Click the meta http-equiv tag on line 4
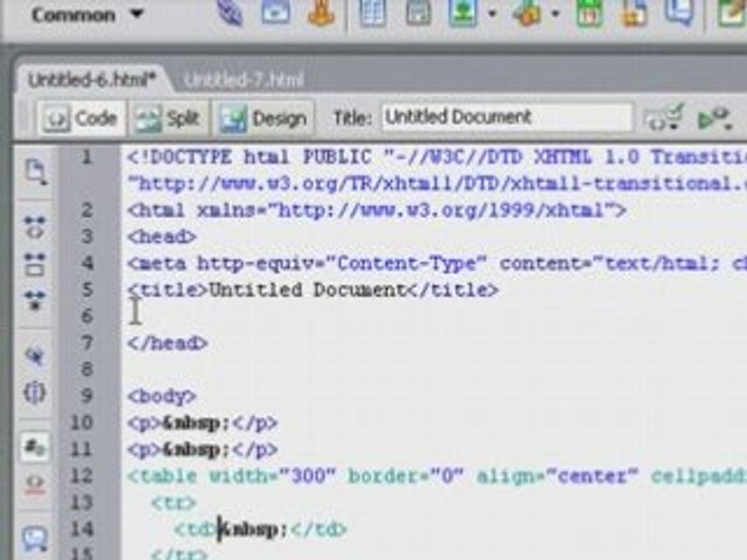The image size is (747, 560). 437,264
